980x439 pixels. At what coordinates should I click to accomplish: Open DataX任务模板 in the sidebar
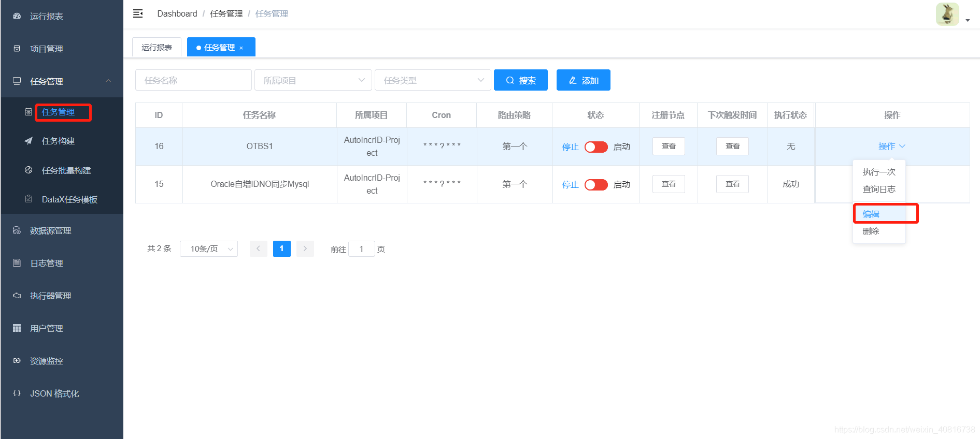tap(62, 199)
